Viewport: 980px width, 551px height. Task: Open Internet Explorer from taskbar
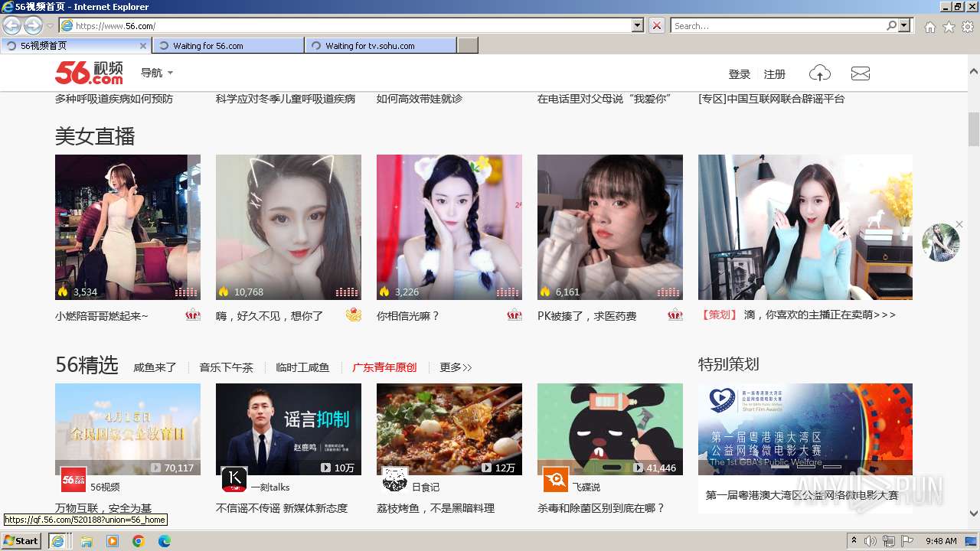coord(57,541)
